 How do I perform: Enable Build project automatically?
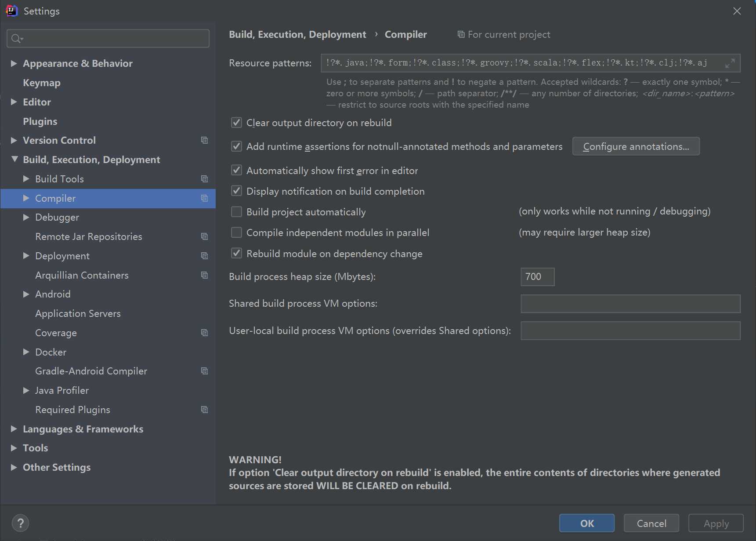pos(236,212)
